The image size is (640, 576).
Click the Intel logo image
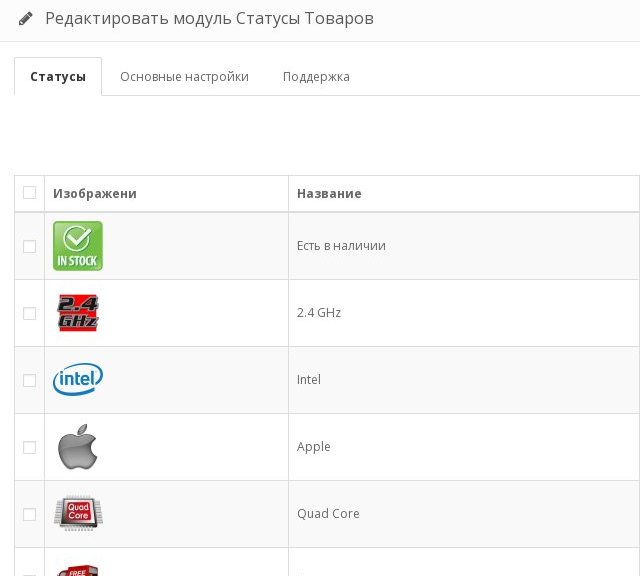coord(78,379)
